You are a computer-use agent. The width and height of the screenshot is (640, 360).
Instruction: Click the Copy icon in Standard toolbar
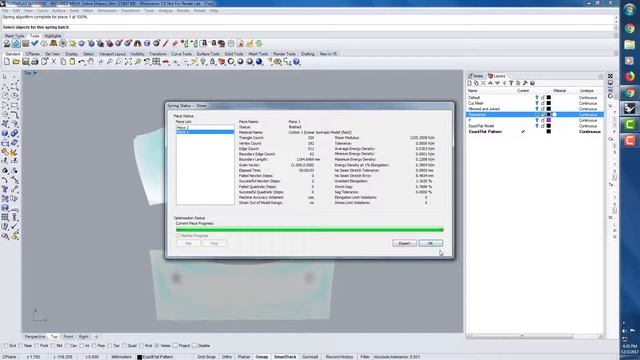pyautogui.click(x=63, y=62)
